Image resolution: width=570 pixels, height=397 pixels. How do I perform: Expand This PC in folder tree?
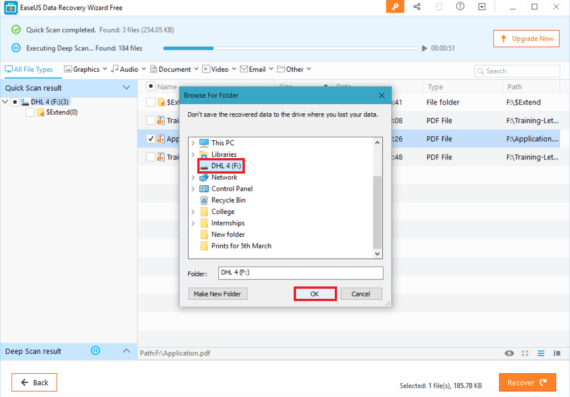193,143
